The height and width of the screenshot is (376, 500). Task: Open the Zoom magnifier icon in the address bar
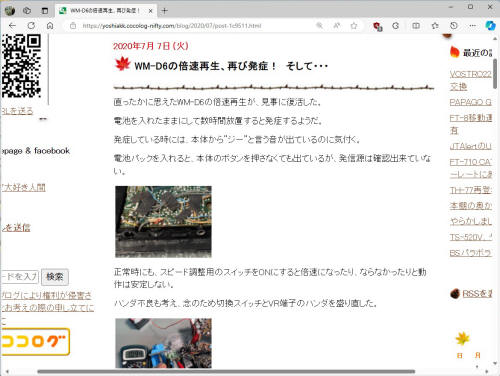coord(319,26)
